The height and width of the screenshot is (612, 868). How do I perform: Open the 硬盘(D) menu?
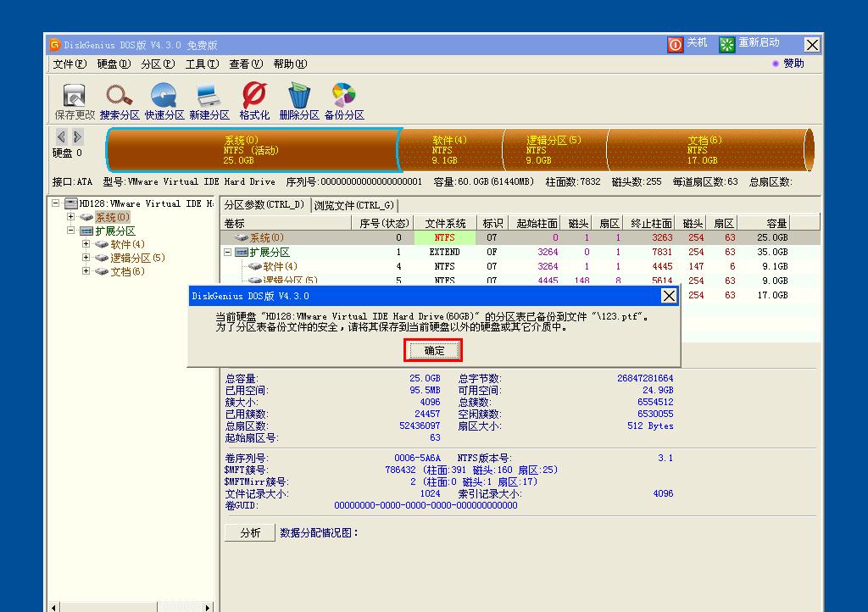114,64
